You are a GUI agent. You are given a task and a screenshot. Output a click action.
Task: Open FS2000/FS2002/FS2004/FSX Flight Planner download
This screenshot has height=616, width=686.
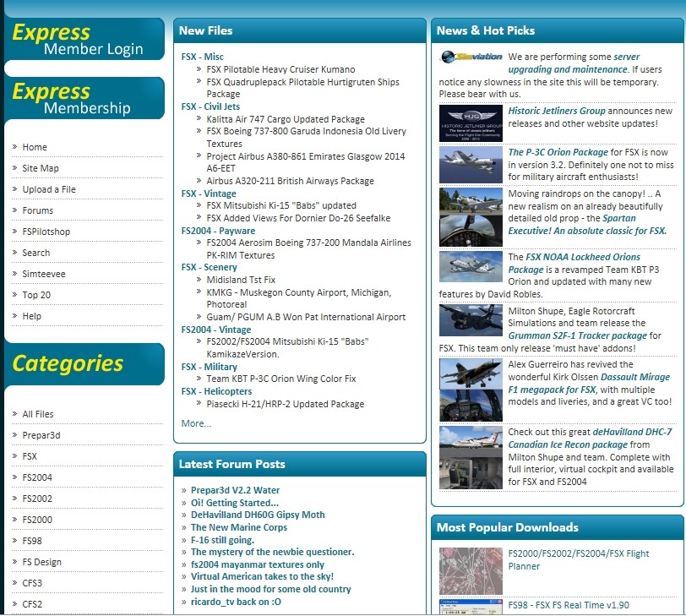(x=579, y=560)
